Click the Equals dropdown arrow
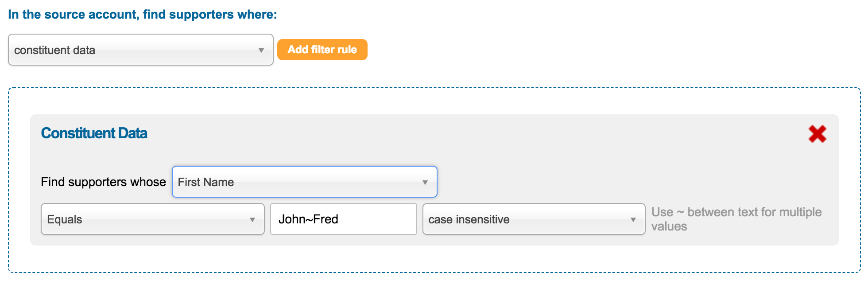Viewport: 868px width, 281px height. tap(252, 219)
